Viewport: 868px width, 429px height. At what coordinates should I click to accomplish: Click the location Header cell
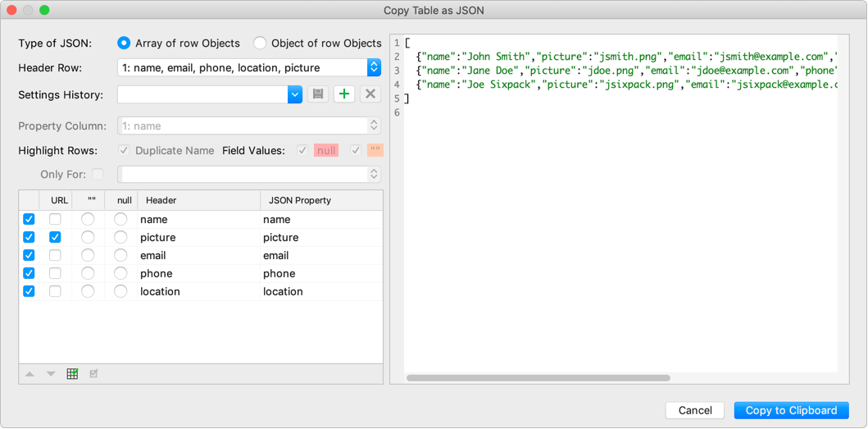click(198, 291)
